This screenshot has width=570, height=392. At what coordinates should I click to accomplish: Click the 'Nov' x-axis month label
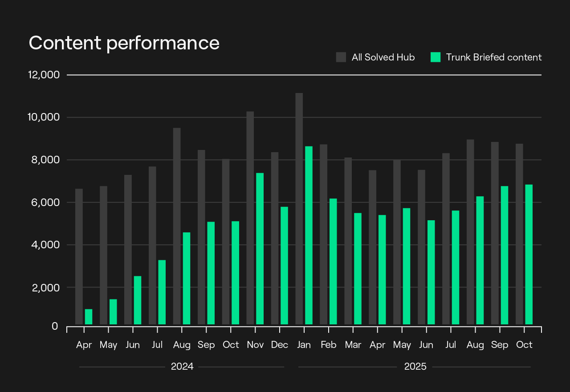[255, 345]
